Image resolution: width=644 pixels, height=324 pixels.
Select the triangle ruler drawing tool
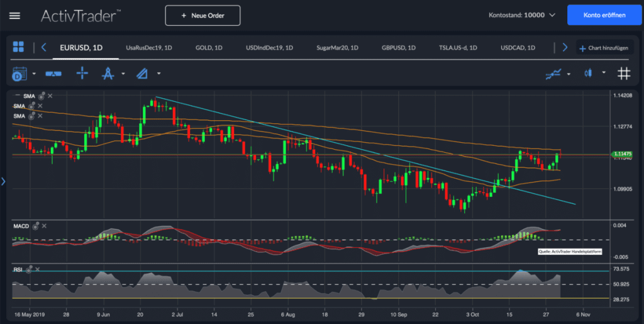tap(142, 74)
